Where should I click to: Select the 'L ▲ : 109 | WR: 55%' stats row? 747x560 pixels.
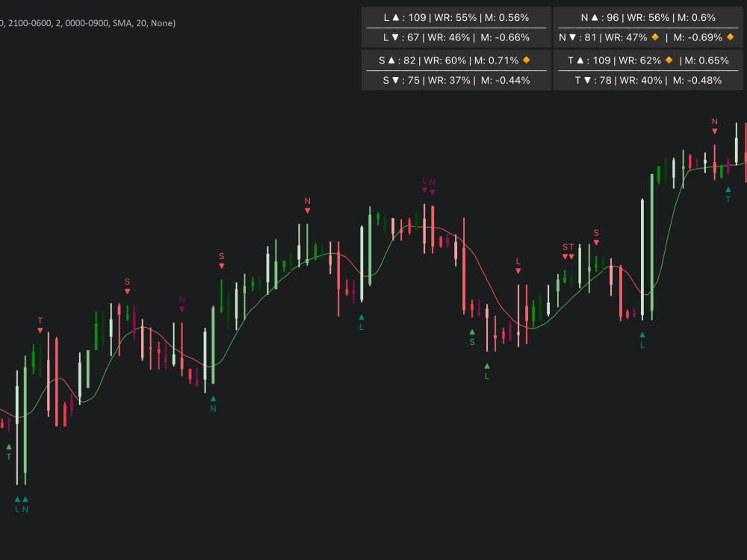coord(456,18)
